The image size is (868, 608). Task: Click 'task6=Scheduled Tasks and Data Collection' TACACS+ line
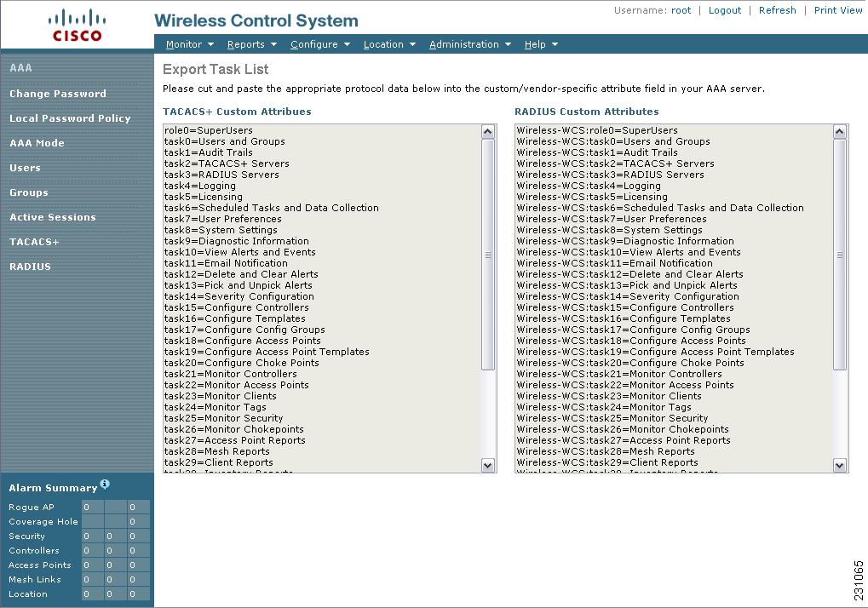[271, 208]
